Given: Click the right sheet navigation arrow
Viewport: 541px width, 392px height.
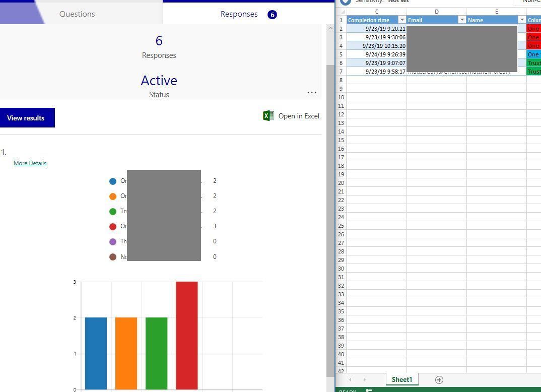Looking at the screenshot, I should 364,379.
